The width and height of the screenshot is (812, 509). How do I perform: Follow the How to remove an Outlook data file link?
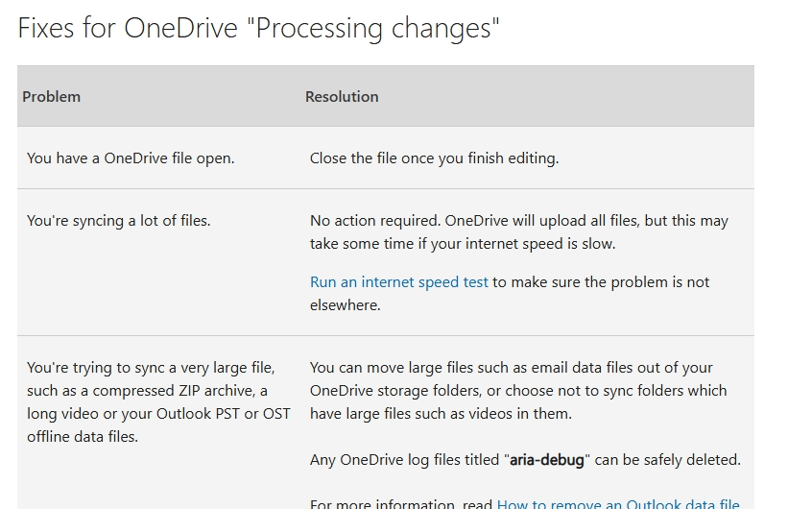click(x=618, y=504)
